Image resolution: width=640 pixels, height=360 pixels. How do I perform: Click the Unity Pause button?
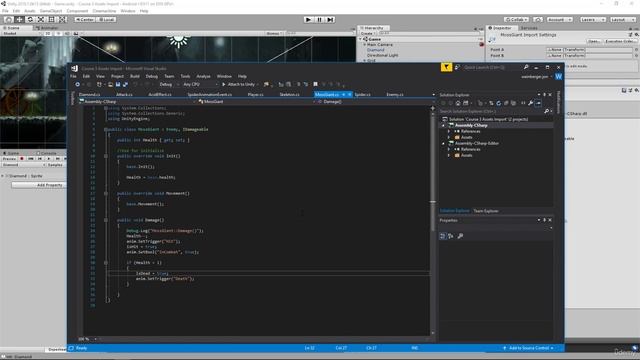[x=320, y=20]
